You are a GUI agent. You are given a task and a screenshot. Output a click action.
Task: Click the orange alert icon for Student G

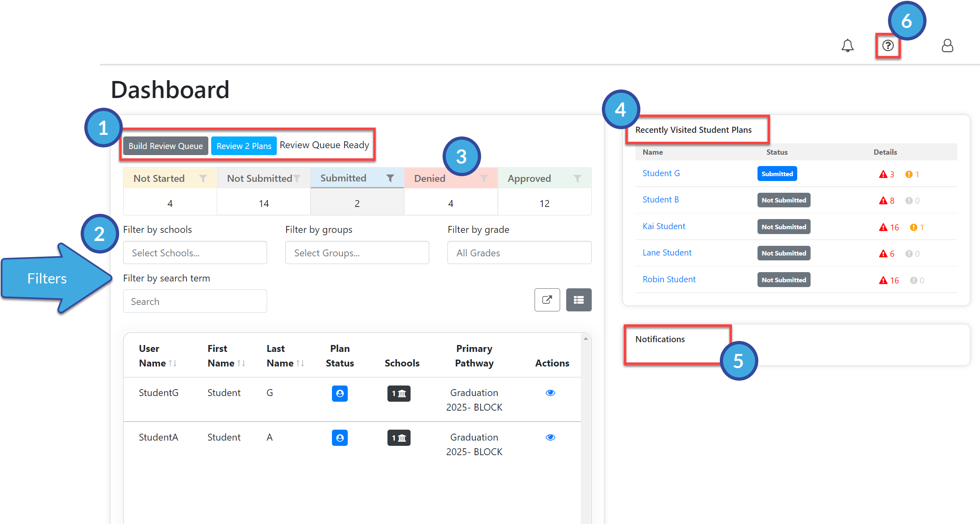909,174
